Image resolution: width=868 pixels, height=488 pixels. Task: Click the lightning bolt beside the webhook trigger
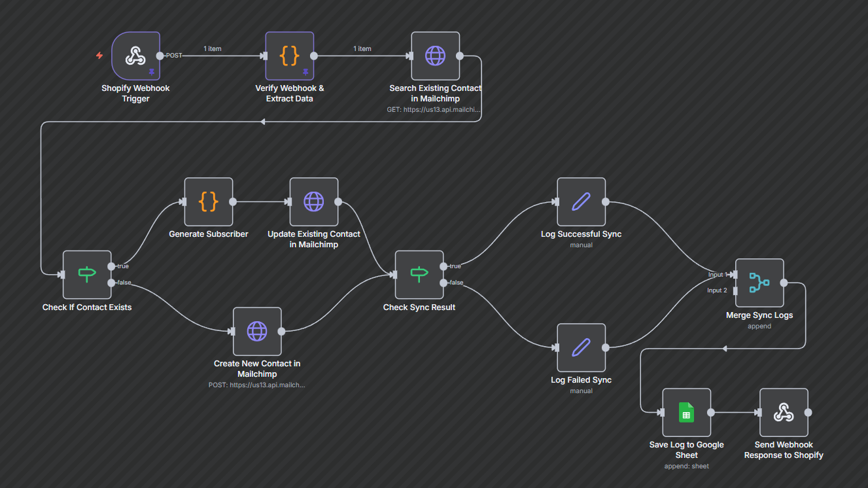[98, 56]
